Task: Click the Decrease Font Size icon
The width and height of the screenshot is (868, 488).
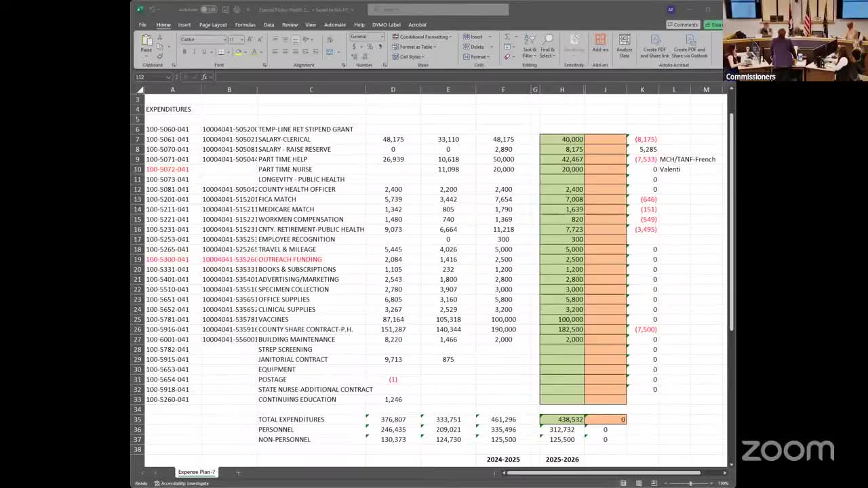Action: [x=259, y=39]
